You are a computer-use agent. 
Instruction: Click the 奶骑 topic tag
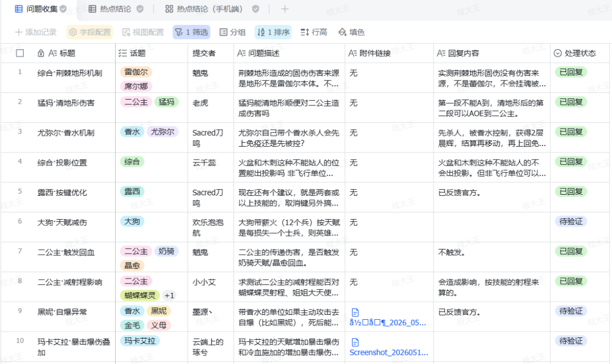click(167, 251)
